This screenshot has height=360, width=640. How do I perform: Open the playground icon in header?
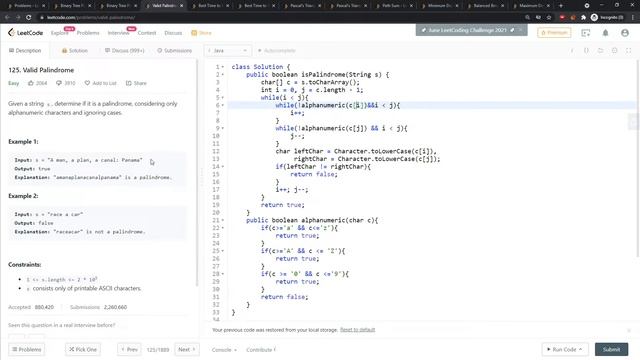pyautogui.click(x=586, y=33)
